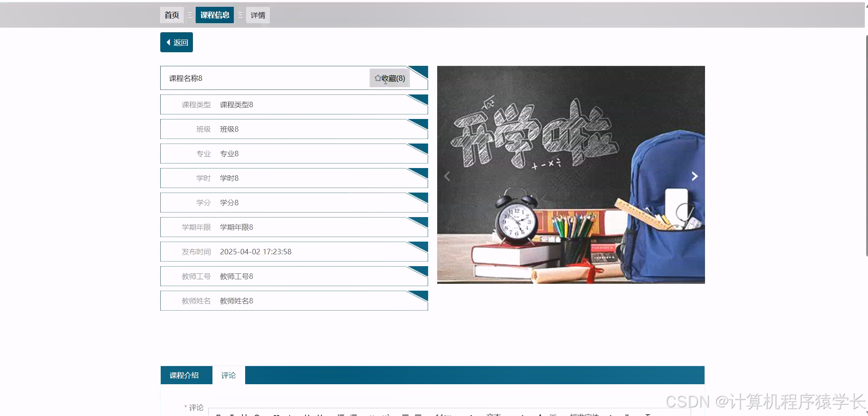
Task: Go to the 首页 breadcrumb
Action: pyautogui.click(x=172, y=15)
